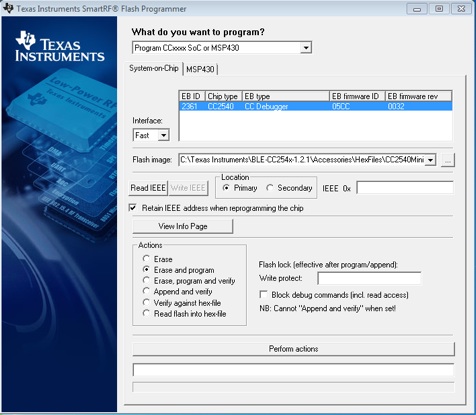Click the EB firmware rev column header
This screenshot has height=415, width=476.
click(418, 96)
